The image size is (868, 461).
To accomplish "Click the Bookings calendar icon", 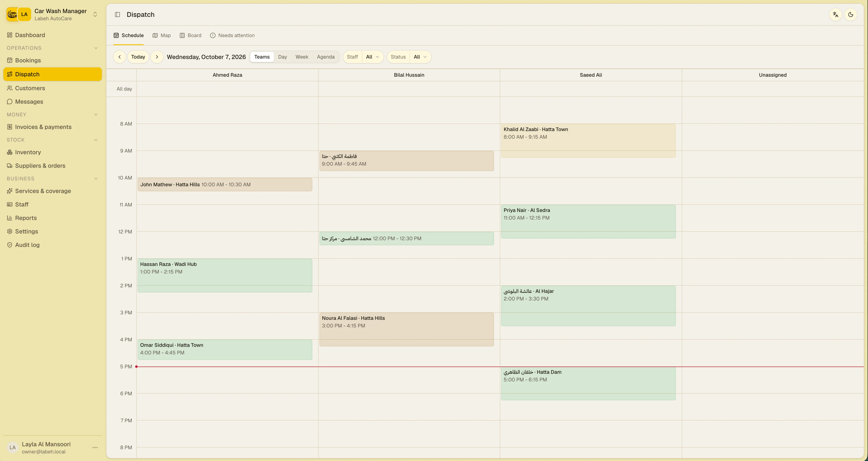I will (10, 60).
